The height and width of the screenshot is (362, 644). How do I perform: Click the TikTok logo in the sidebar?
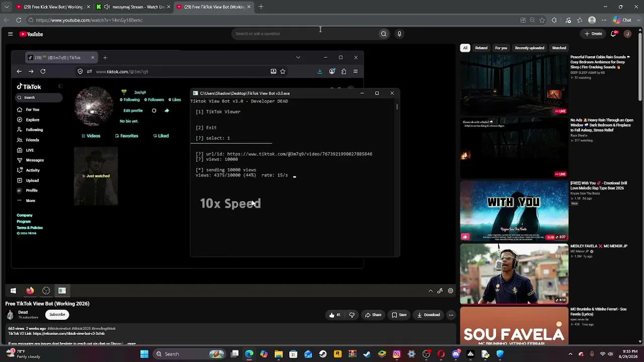tap(29, 86)
